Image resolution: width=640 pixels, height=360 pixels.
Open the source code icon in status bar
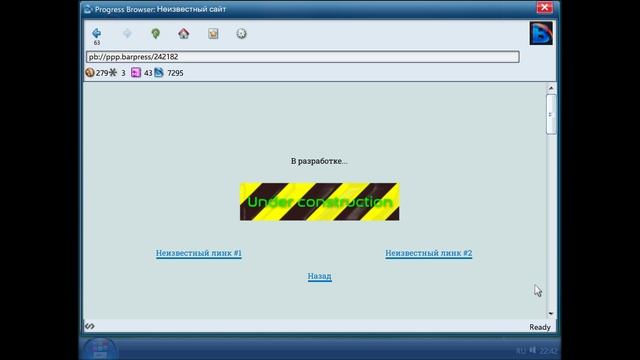pyautogui.click(x=90, y=326)
